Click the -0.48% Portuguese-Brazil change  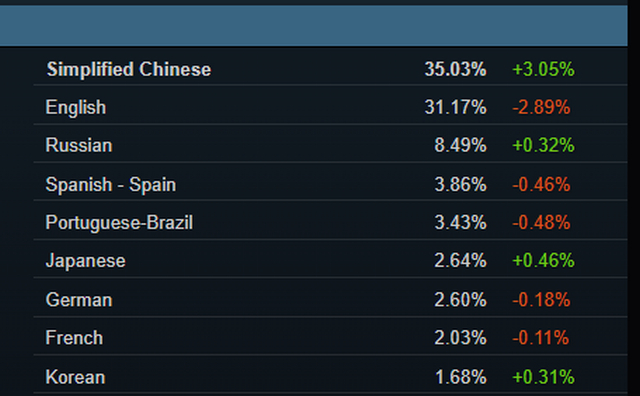coord(541,222)
